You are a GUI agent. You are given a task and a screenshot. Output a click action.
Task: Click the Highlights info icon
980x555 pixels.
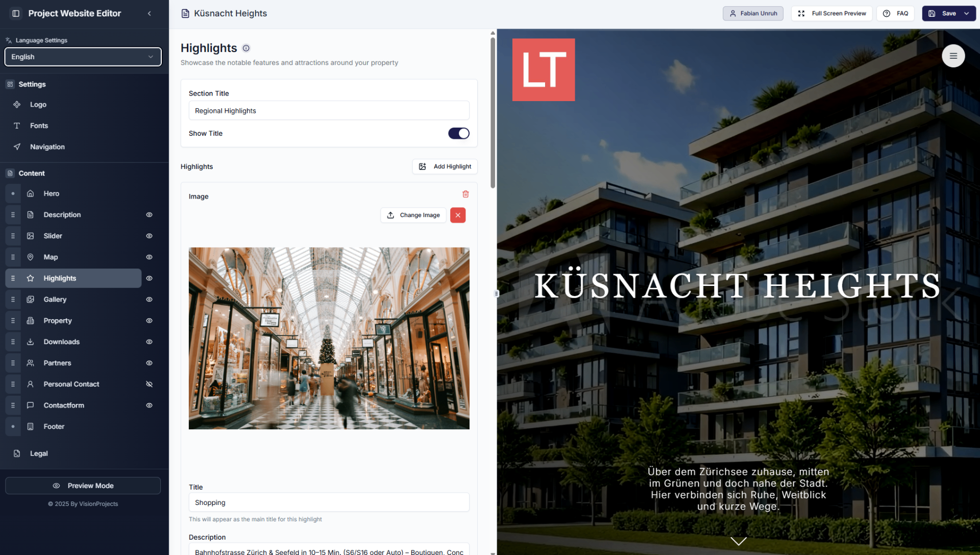(246, 48)
